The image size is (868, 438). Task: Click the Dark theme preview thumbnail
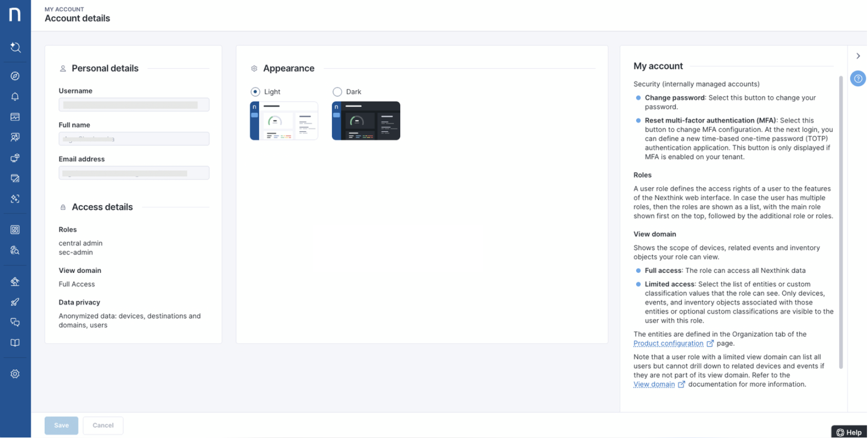click(x=366, y=121)
